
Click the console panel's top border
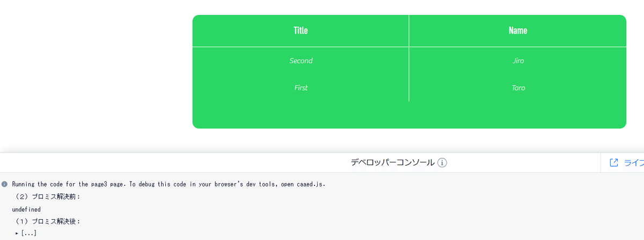322,153
